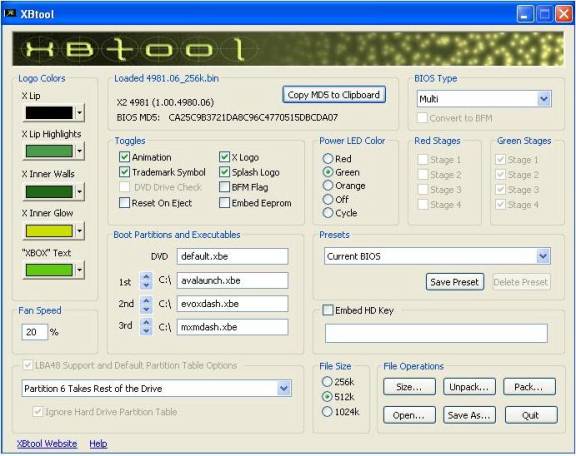The image size is (576, 456).
Task: Click the X Inner Glow yellow swatch
Action: pyautogui.click(x=49, y=231)
